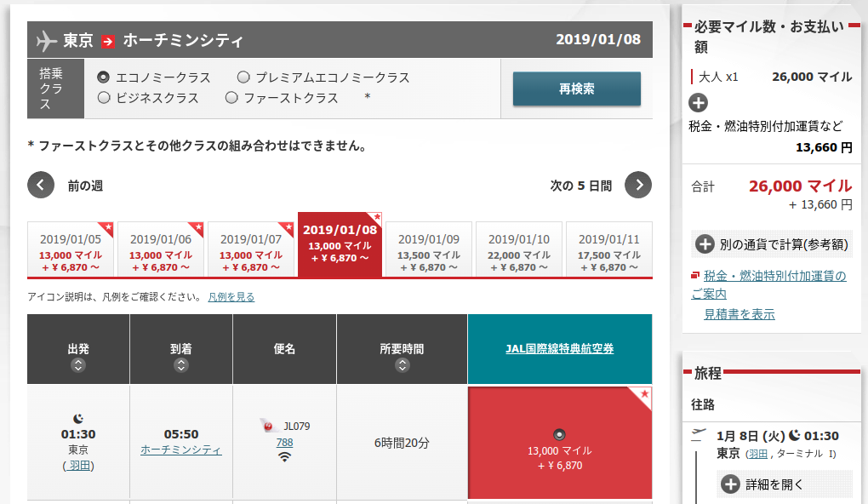Click the JAL logo beside JL079
The width and height of the screenshot is (868, 504).
click(x=268, y=426)
